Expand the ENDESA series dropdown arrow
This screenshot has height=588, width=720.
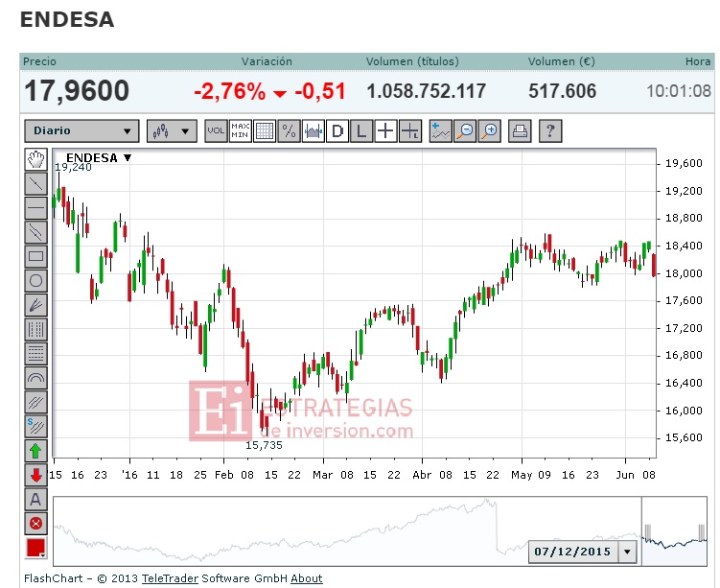click(x=128, y=158)
